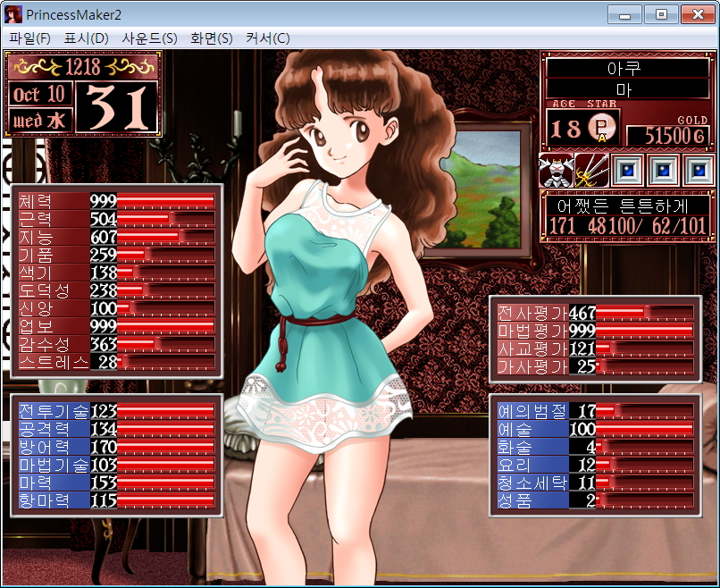This screenshot has width=720, height=588.
Task: Click the 마력 skill row
Action: (117, 483)
